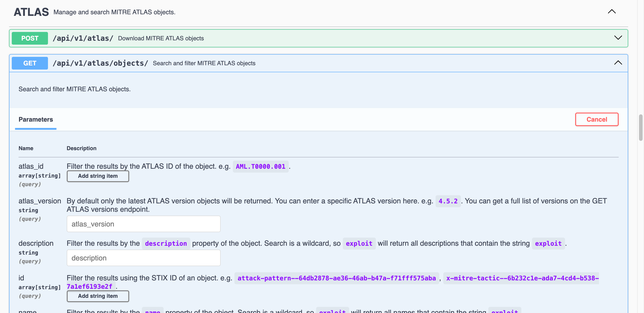Click the Name column header
This screenshot has width=644, height=313.
pyautogui.click(x=26, y=148)
